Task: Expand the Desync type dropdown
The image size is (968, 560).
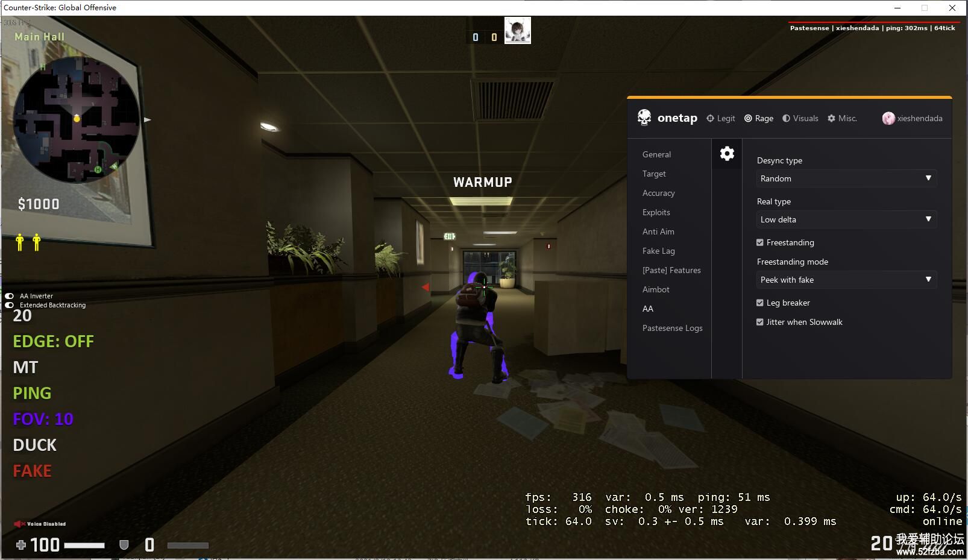Action: (x=846, y=178)
